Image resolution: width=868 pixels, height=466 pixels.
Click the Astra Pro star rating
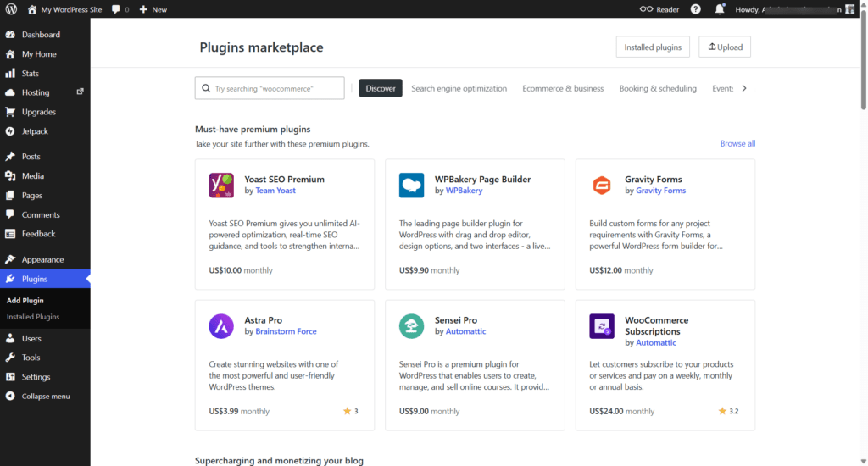(x=351, y=411)
